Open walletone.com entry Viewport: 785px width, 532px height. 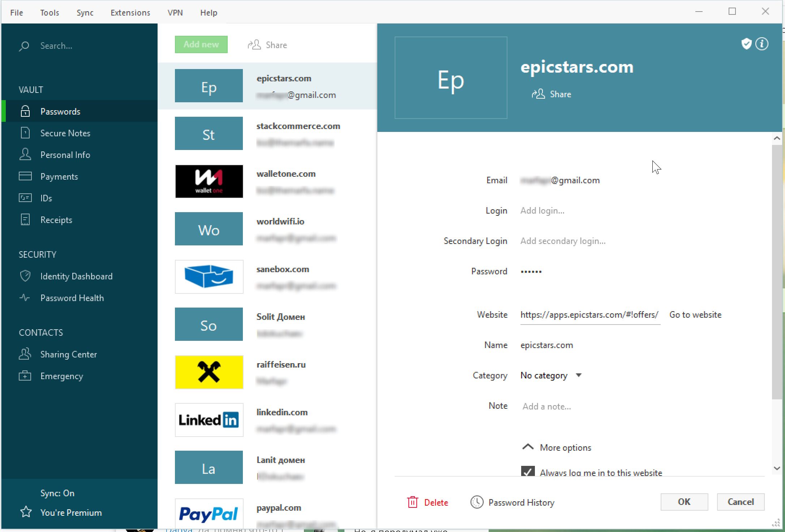pyautogui.click(x=269, y=181)
